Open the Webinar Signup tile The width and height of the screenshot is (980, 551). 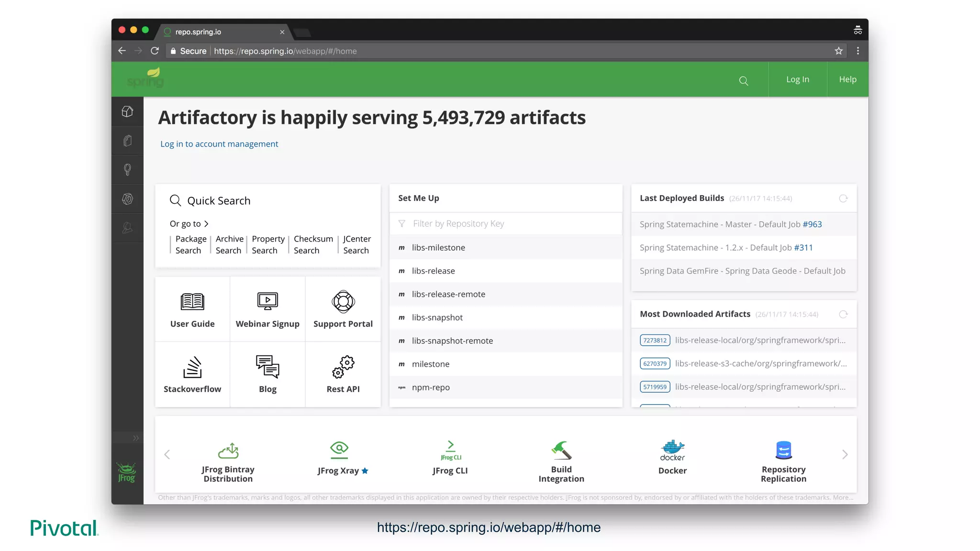(267, 309)
